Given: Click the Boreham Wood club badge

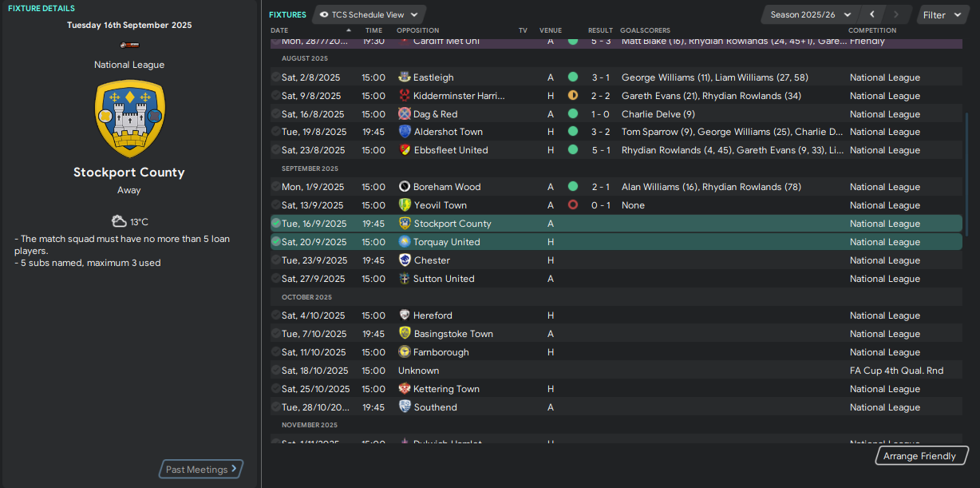Looking at the screenshot, I should coord(405,187).
